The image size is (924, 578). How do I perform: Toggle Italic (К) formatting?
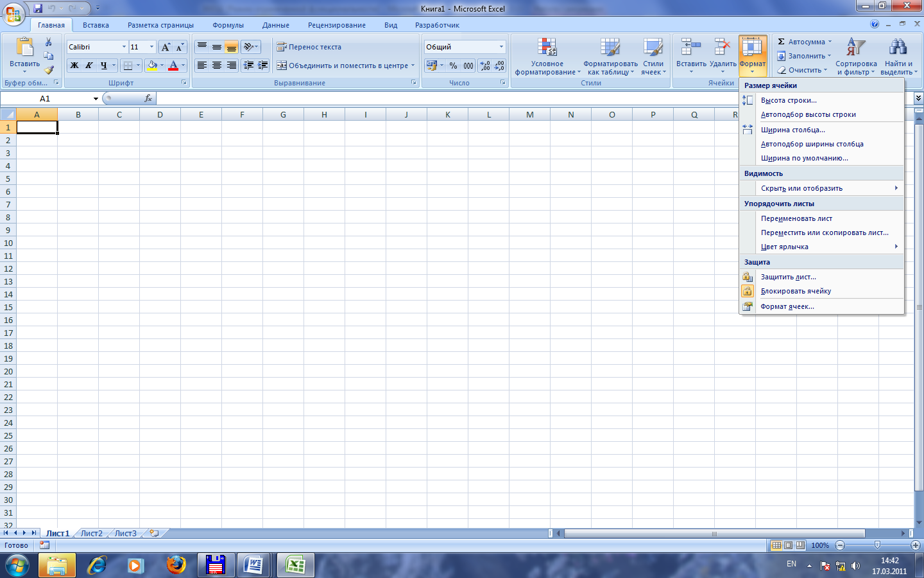pos(89,66)
